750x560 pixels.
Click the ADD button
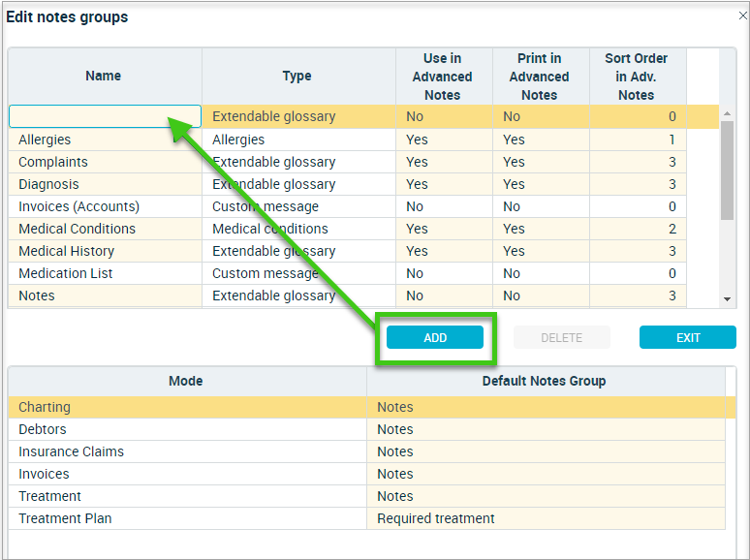tap(435, 337)
